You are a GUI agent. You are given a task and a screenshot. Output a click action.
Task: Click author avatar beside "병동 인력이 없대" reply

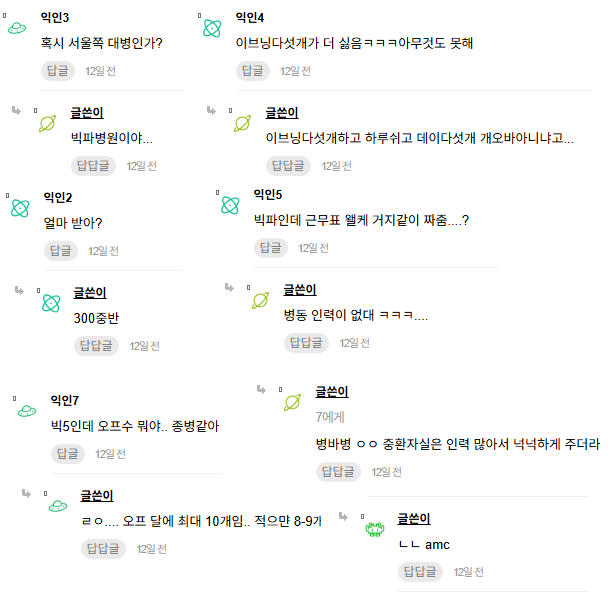[x=260, y=299]
